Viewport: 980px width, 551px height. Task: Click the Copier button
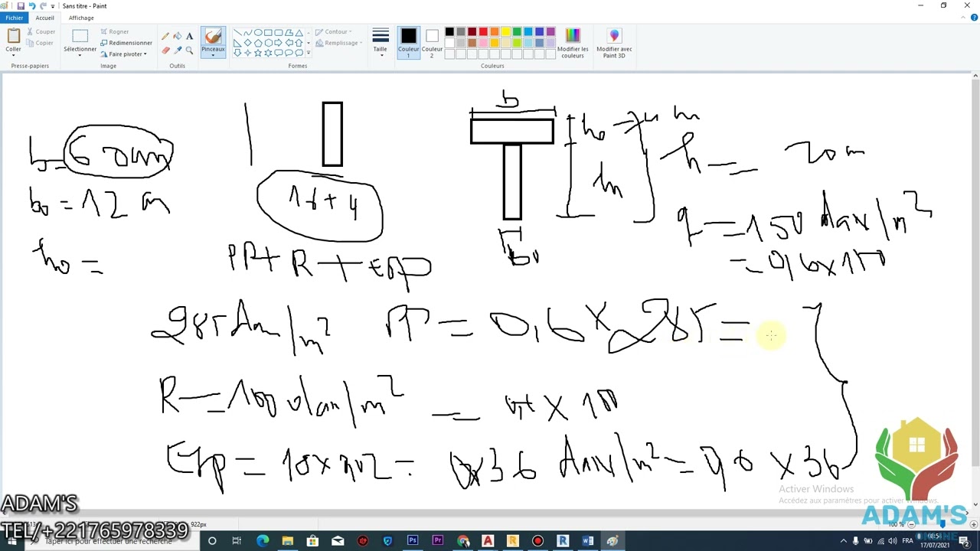tap(40, 43)
